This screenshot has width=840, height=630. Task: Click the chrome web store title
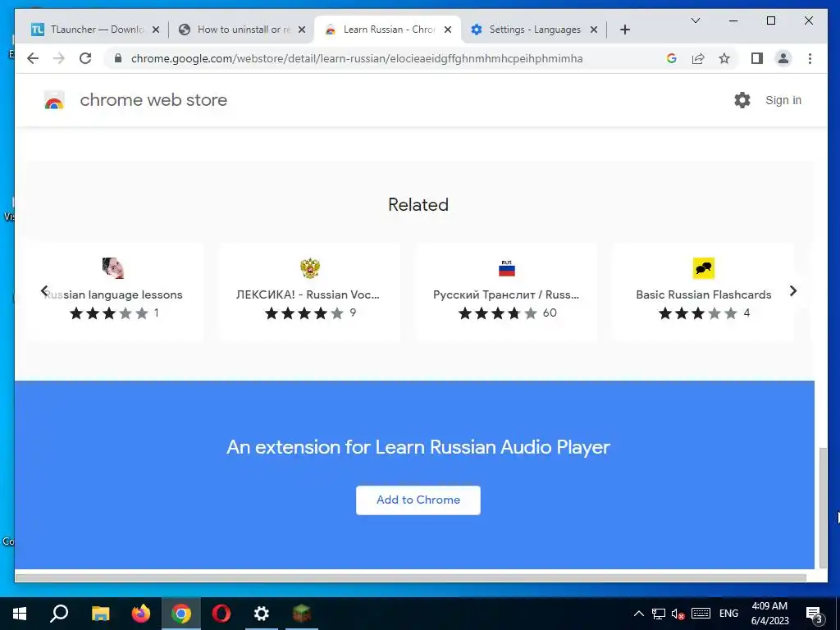pos(153,100)
